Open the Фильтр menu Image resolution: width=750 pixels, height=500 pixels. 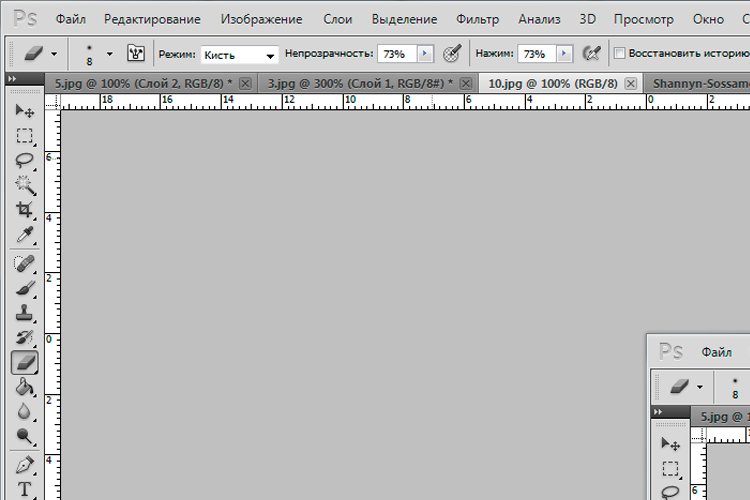point(477,19)
